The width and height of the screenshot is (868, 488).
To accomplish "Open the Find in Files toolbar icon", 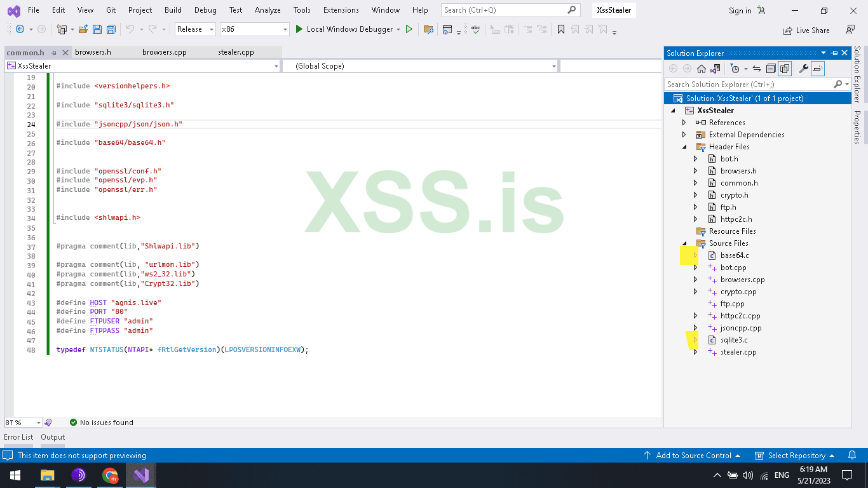I will click(x=428, y=29).
